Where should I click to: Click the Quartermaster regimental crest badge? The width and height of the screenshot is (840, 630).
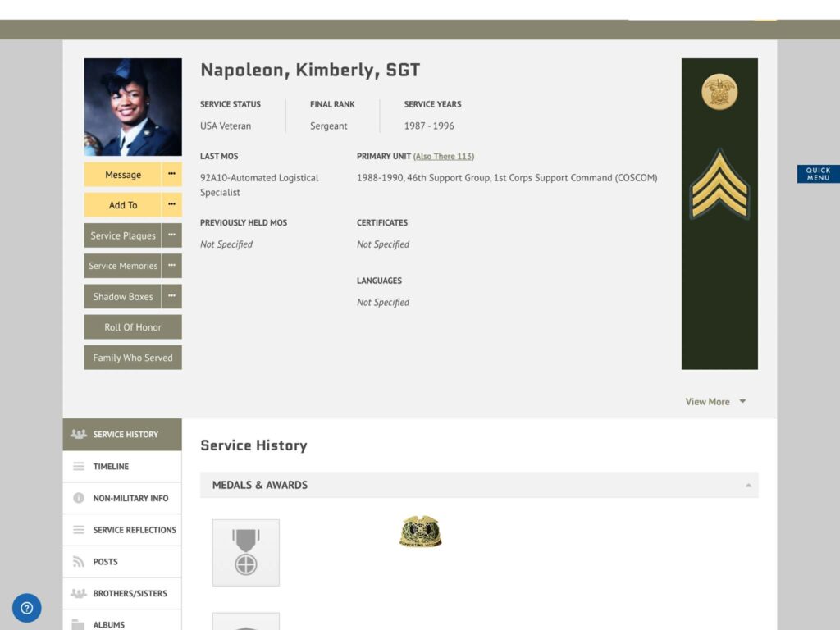click(x=420, y=532)
